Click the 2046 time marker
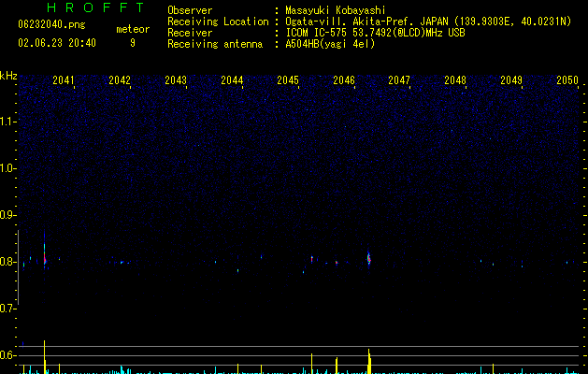 pos(344,79)
